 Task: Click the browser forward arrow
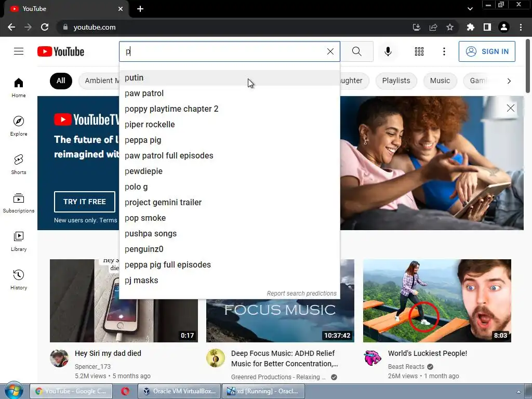[28, 27]
